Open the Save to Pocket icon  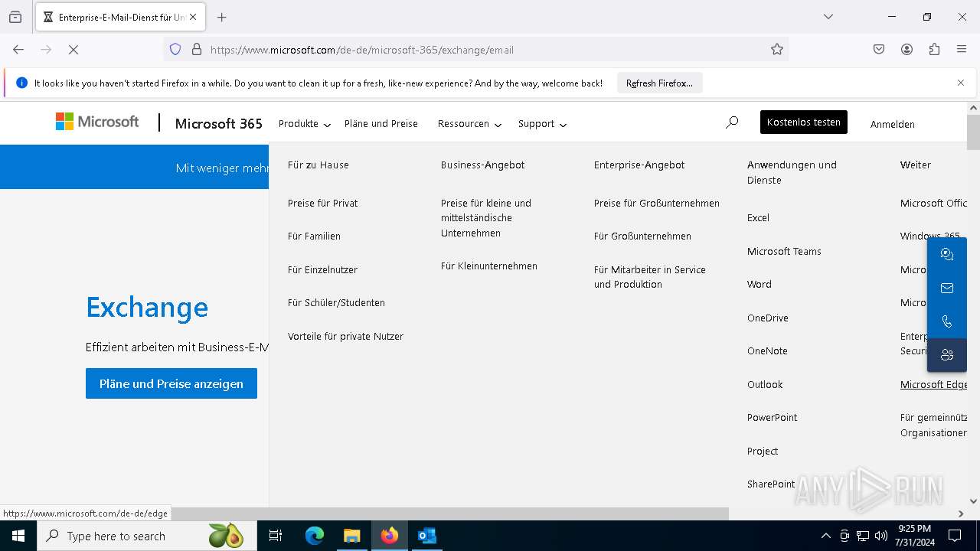(879, 50)
